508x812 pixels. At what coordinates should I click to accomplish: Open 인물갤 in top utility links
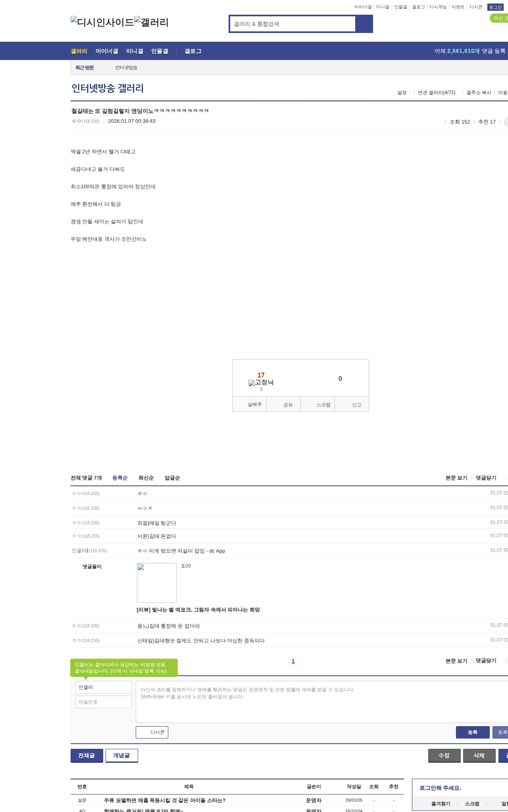coord(400,7)
